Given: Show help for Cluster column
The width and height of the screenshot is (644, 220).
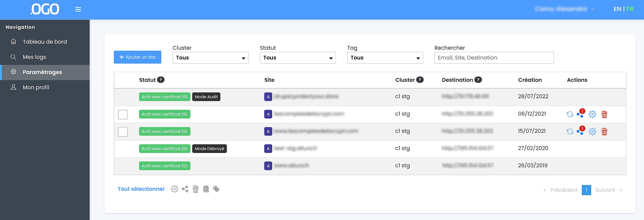Looking at the screenshot, I should [420, 80].
